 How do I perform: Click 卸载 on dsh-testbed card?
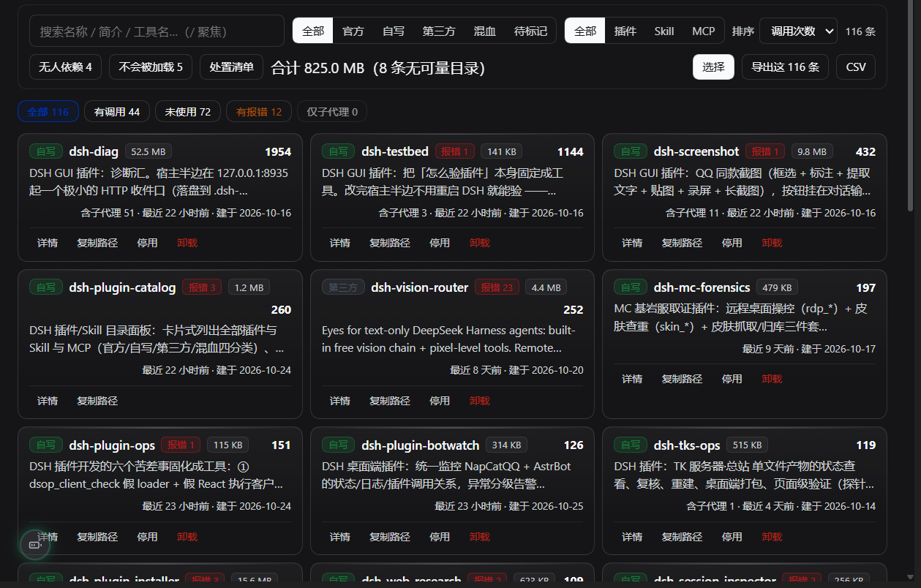pos(480,243)
